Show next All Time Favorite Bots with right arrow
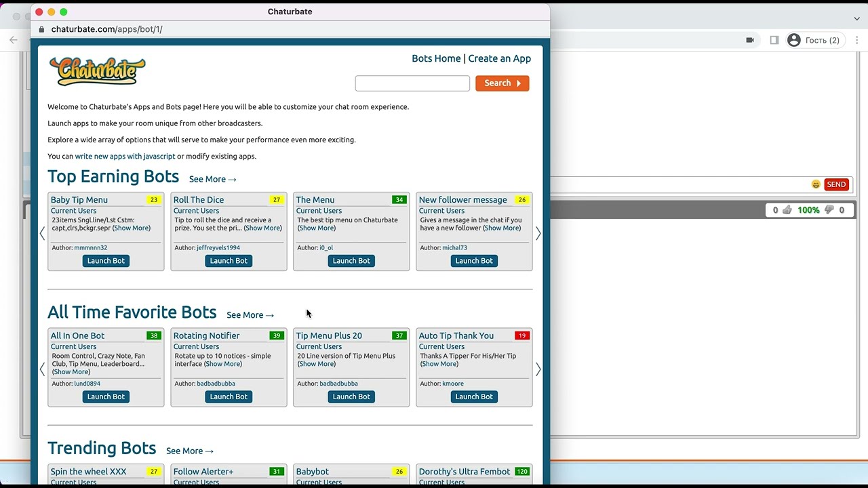The width and height of the screenshot is (868, 488). pyautogui.click(x=538, y=369)
